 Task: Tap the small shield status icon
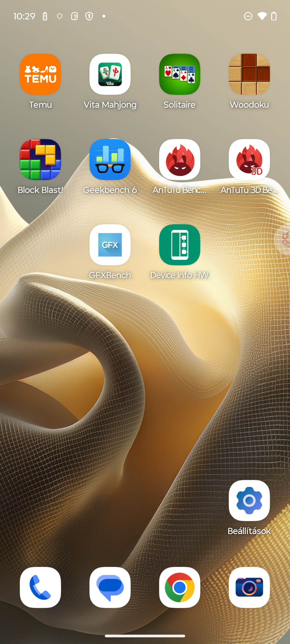pyautogui.click(x=60, y=16)
